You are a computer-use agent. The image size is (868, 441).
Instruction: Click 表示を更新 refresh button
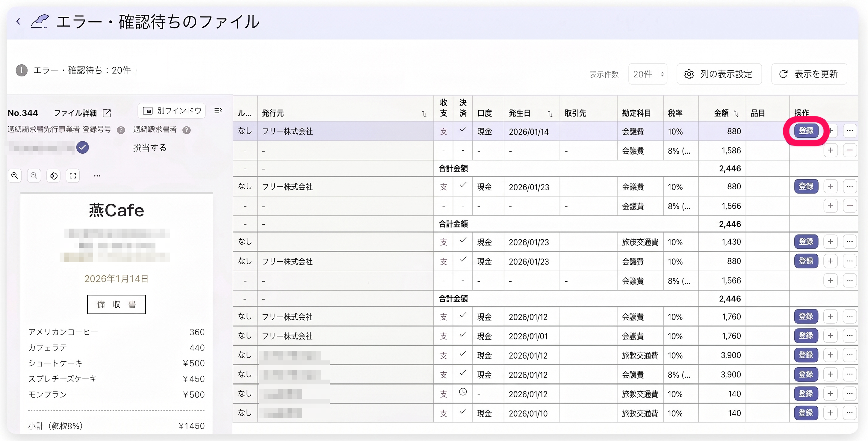click(809, 74)
